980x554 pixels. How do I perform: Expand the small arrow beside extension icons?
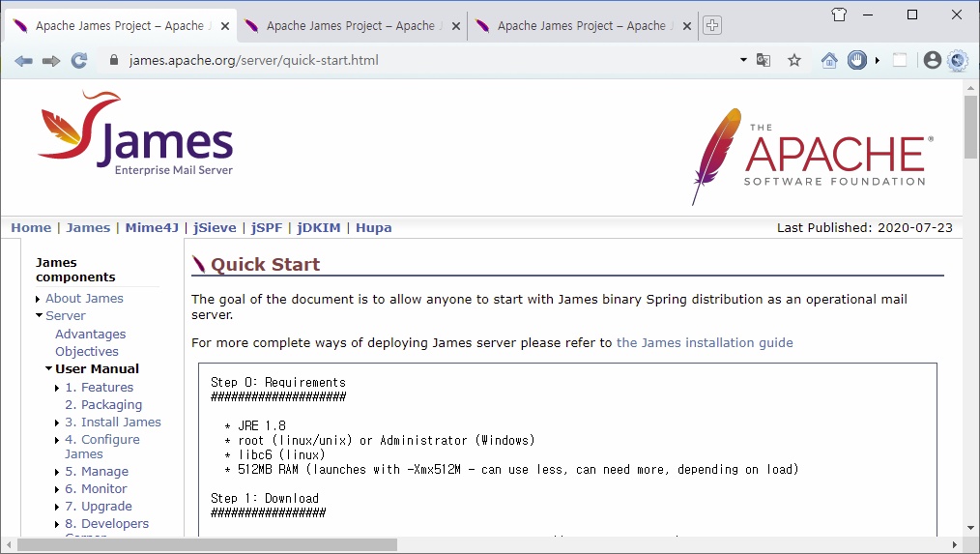[878, 61]
